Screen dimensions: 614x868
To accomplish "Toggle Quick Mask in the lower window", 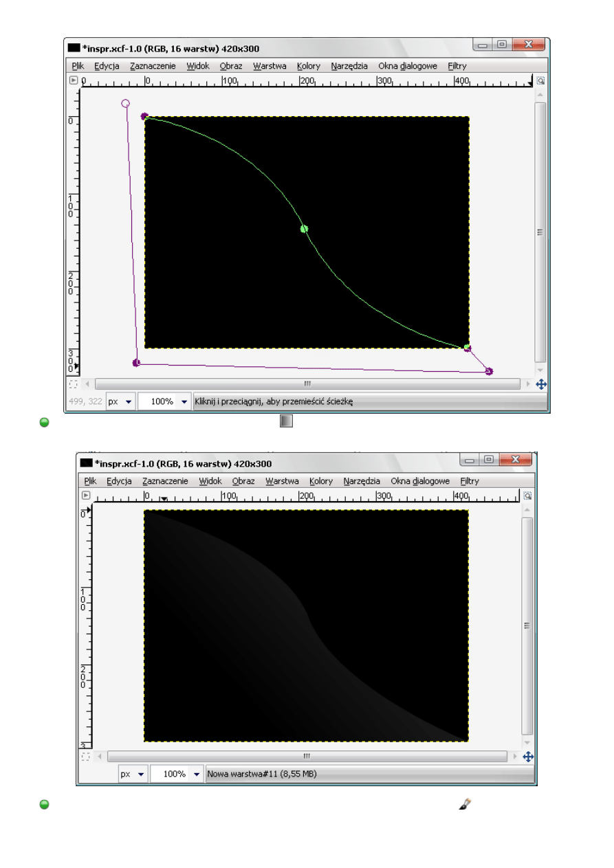I will 86,757.
